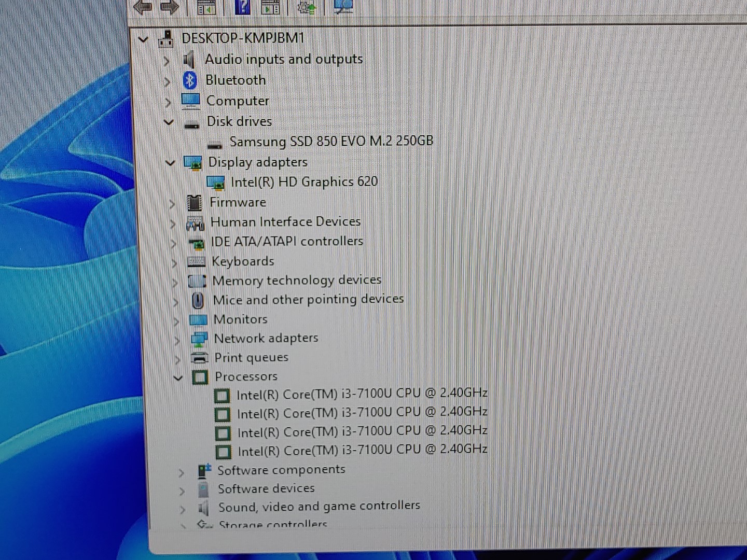
Task: Collapse the Disk drives category
Action: [169, 123]
